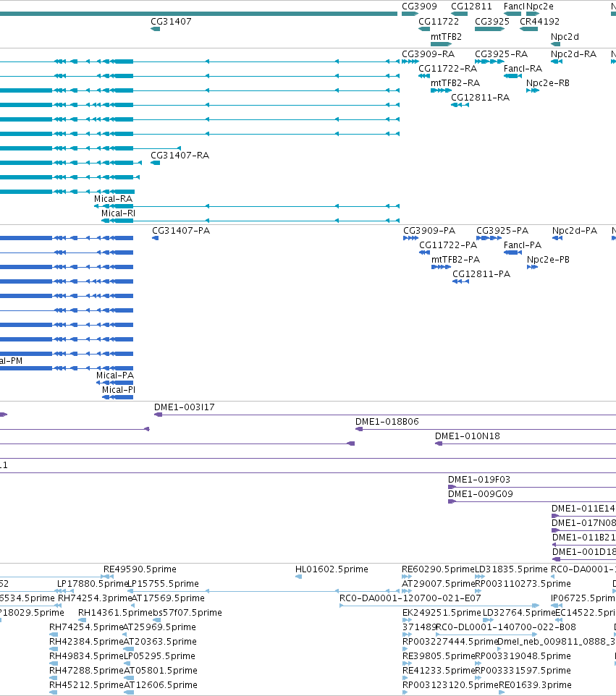Select the Mical-RA transcript label
This screenshot has height=696, width=616.
(x=113, y=198)
